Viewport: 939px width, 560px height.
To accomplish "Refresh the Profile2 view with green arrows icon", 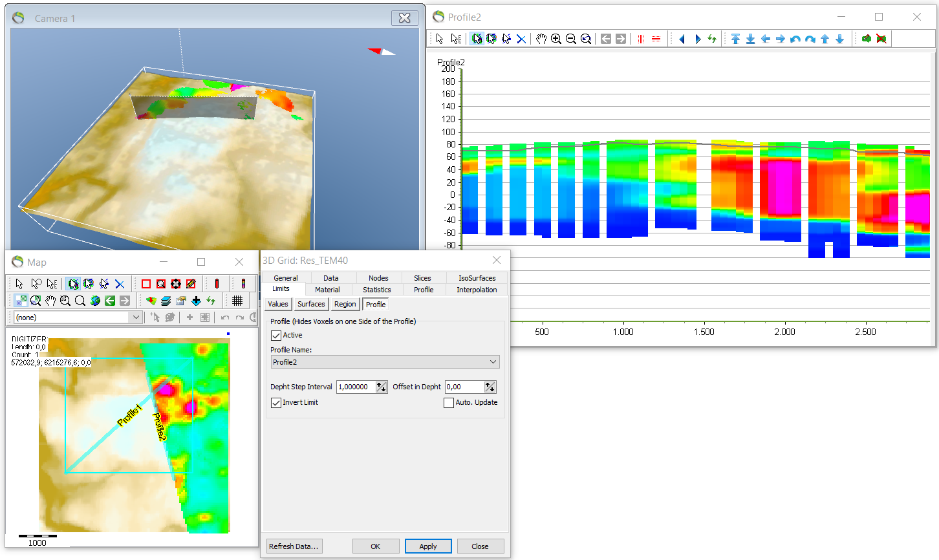I will [711, 39].
